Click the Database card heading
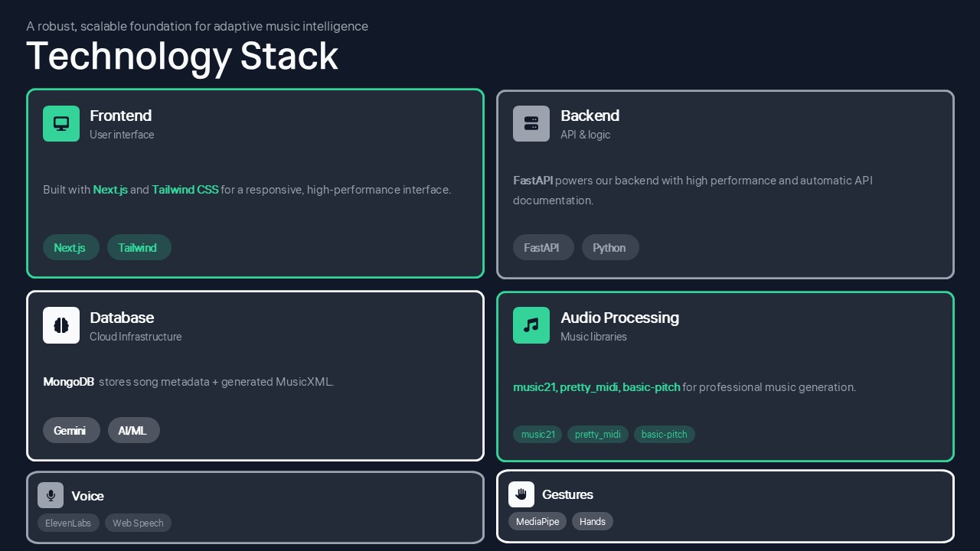This screenshot has width=980, height=551. point(122,318)
